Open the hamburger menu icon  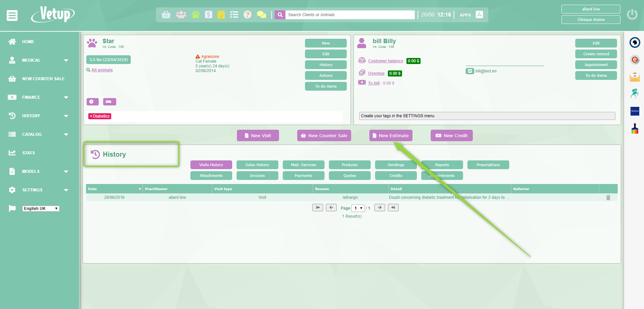12,16
